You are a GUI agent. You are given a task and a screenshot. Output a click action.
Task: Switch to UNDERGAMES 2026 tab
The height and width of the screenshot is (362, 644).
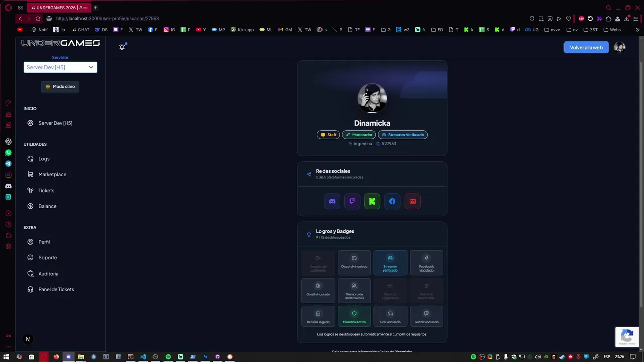click(x=58, y=8)
